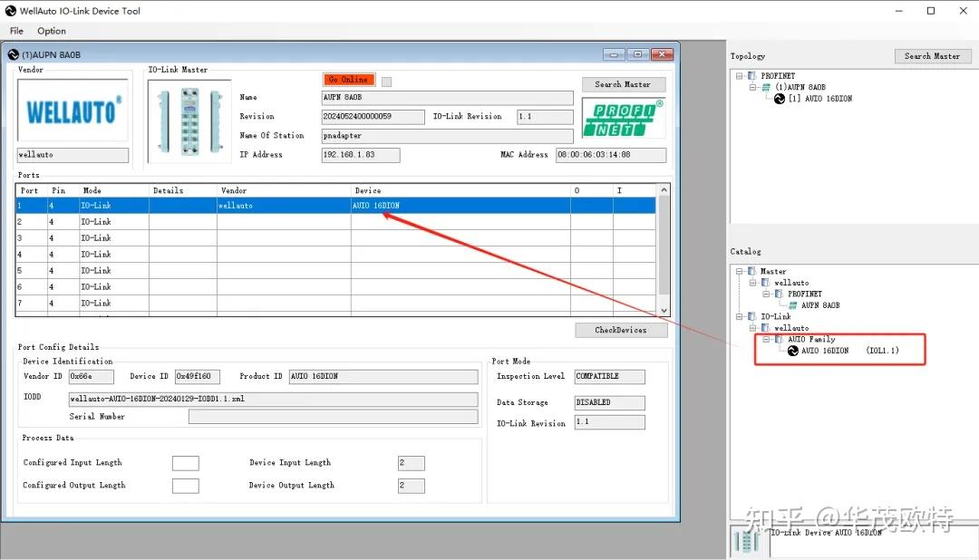979x560 pixels.
Task: Click the (1)AUPN 8A0B module icon in Topology
Action: point(766,87)
